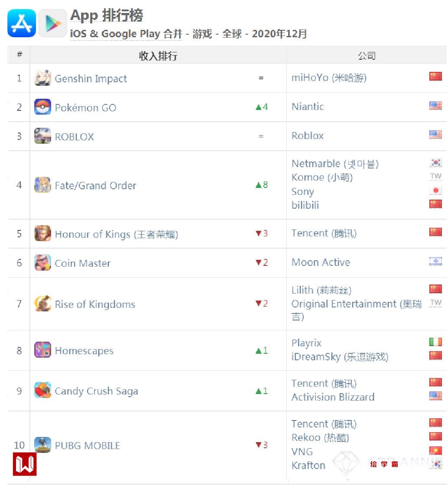Click the Vietnam flag next to VNG

click(435, 450)
